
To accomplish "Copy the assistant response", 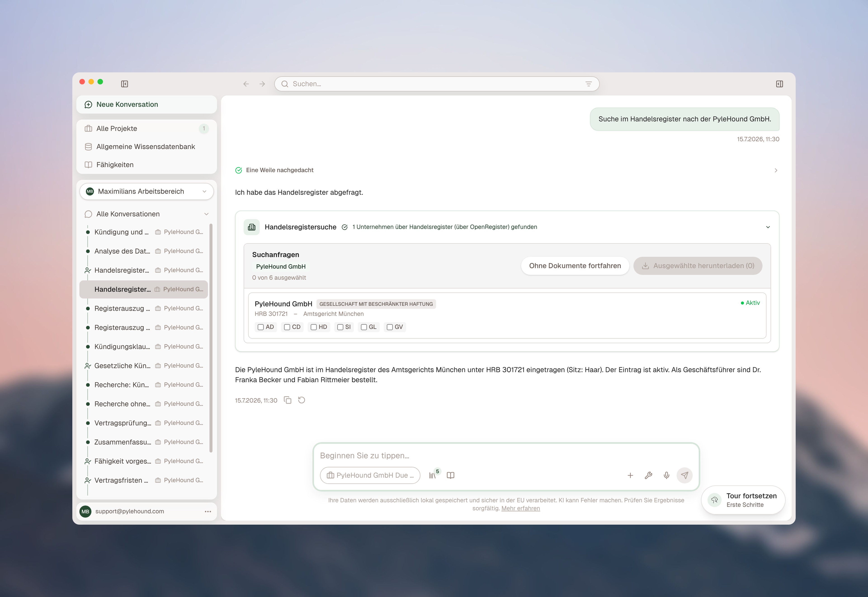I will click(x=288, y=400).
